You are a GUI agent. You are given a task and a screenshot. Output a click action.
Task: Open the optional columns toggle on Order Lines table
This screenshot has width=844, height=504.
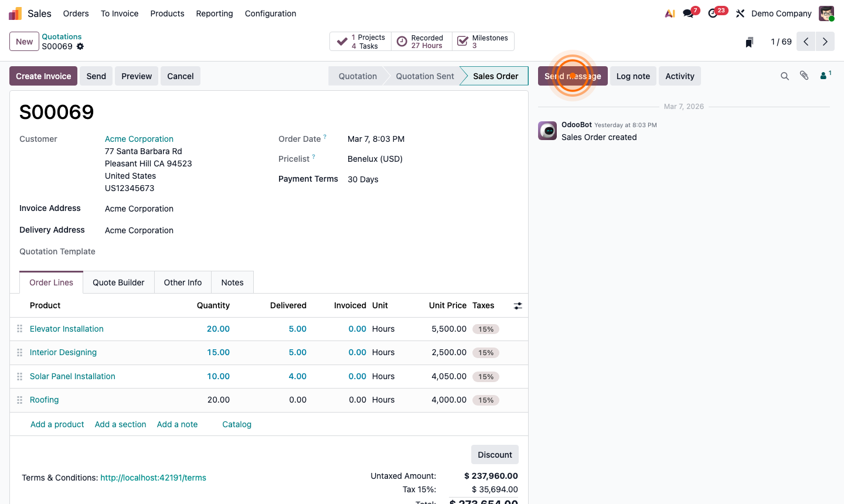click(x=518, y=305)
